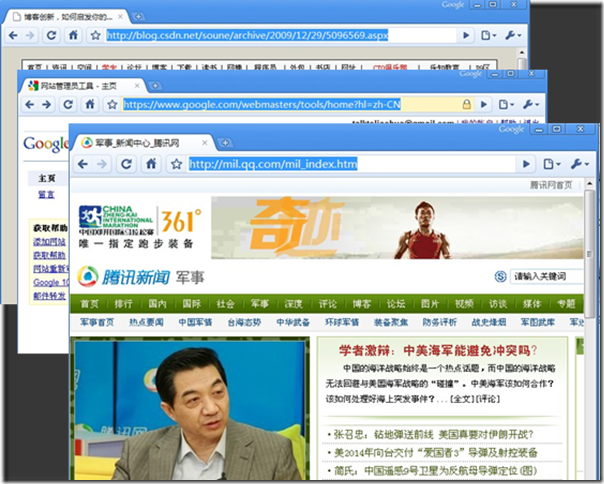604x484 pixels.
Task: Bookmark star in the Google webmasters window
Action: point(112,104)
